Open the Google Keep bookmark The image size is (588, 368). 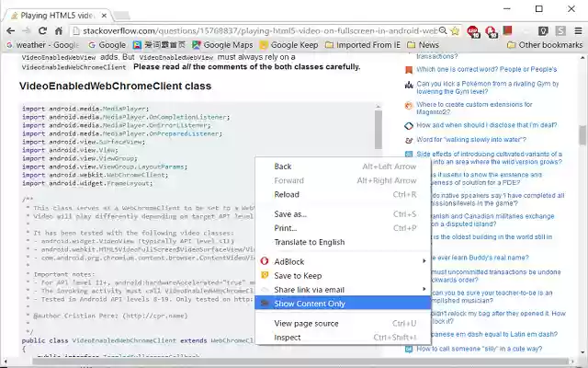pos(289,45)
